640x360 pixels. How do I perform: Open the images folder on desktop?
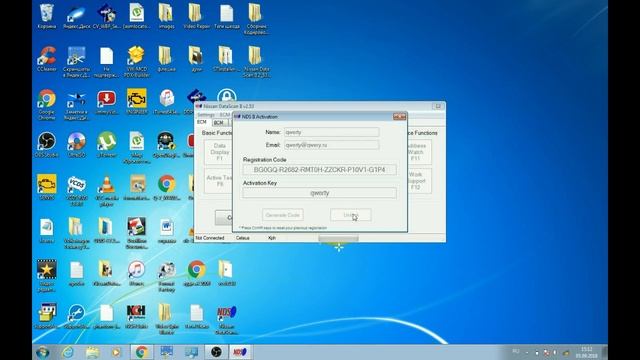point(166,16)
